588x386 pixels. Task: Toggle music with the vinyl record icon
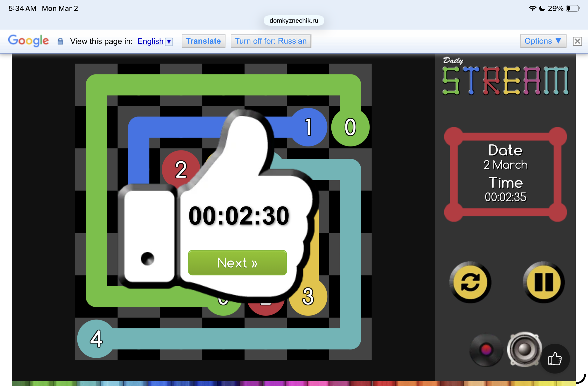[x=486, y=350]
